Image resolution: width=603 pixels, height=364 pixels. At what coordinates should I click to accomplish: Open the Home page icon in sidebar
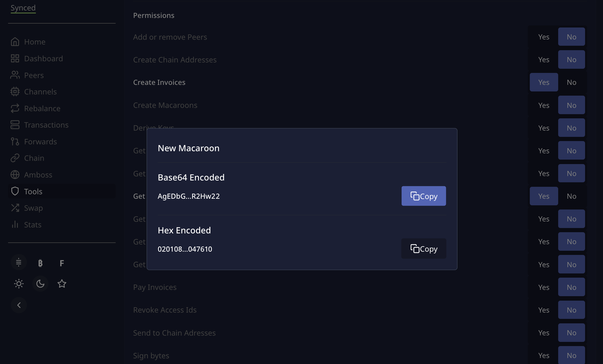pos(15,42)
